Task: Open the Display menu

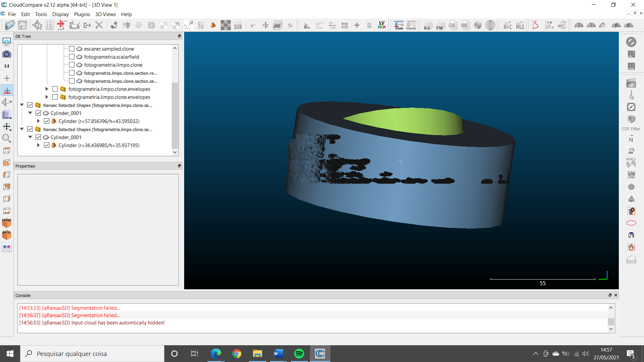Action: [x=60, y=14]
